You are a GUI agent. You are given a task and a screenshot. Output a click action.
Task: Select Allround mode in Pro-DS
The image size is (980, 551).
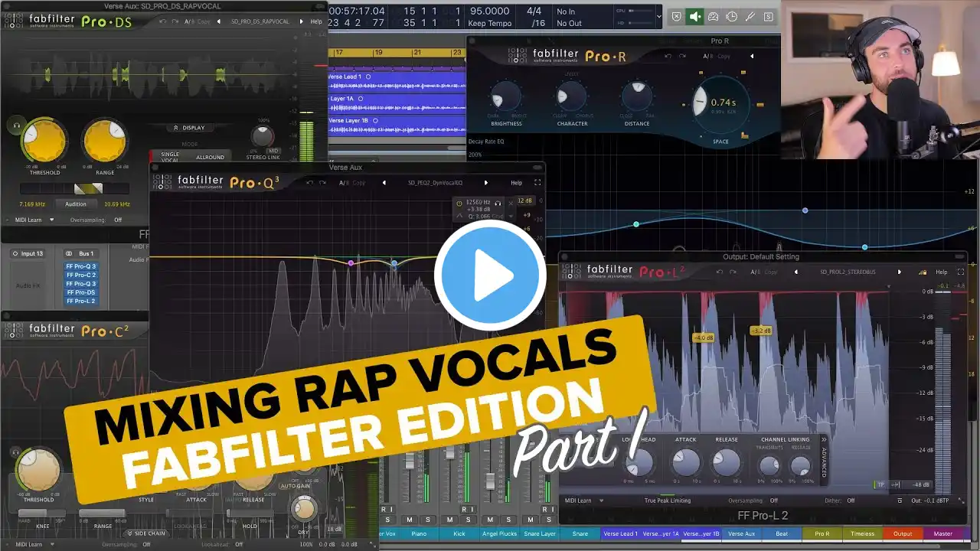click(x=210, y=157)
